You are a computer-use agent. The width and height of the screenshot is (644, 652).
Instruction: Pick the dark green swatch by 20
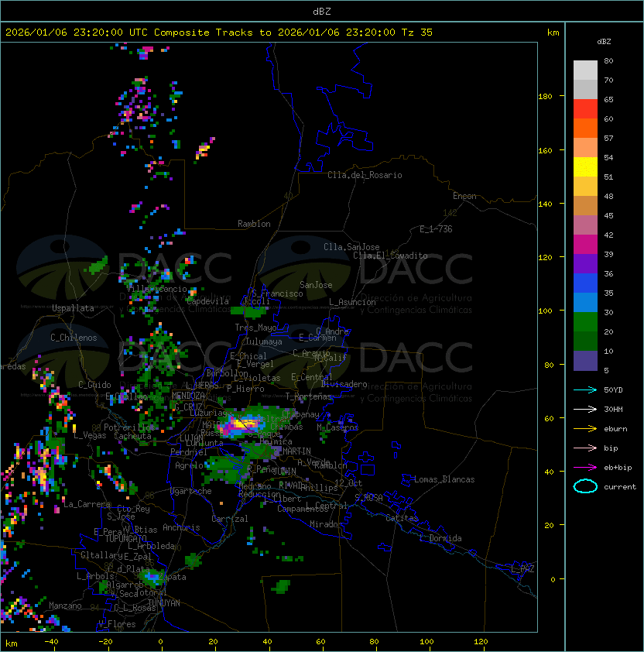point(585,341)
